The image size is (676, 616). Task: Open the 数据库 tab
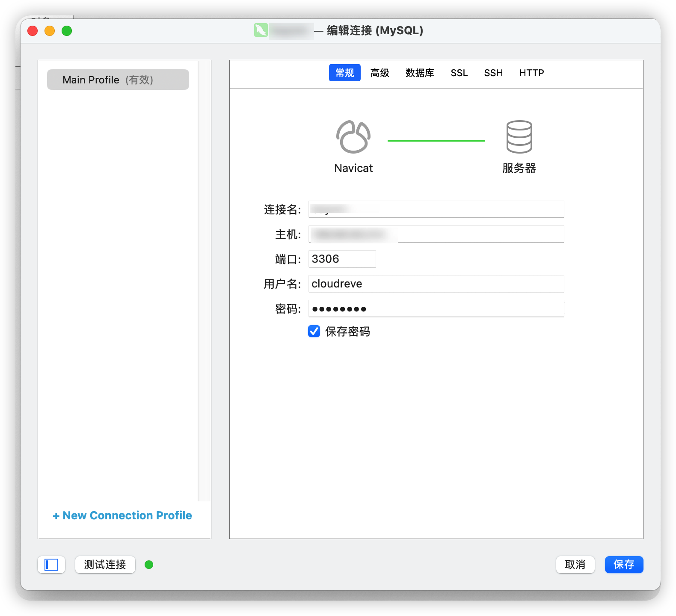[x=420, y=73]
